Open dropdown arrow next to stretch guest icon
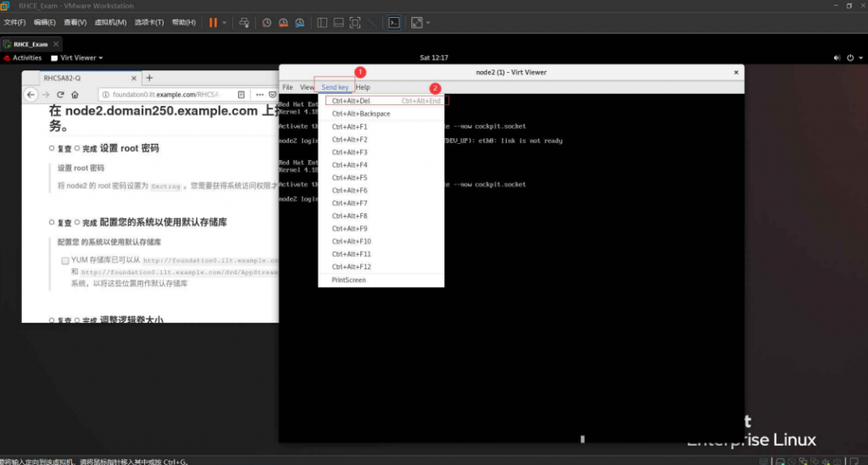This screenshot has width=868, height=465. [428, 23]
